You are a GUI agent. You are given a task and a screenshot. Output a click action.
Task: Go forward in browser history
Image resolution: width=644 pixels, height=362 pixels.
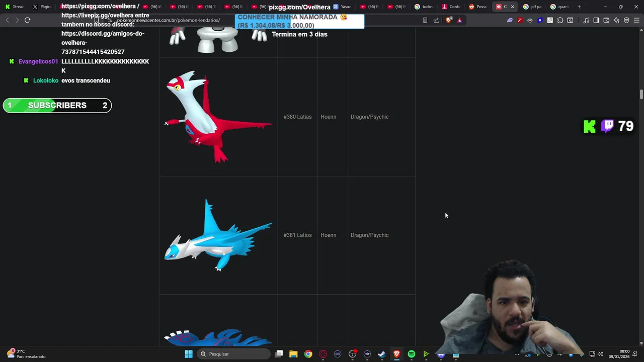17,20
